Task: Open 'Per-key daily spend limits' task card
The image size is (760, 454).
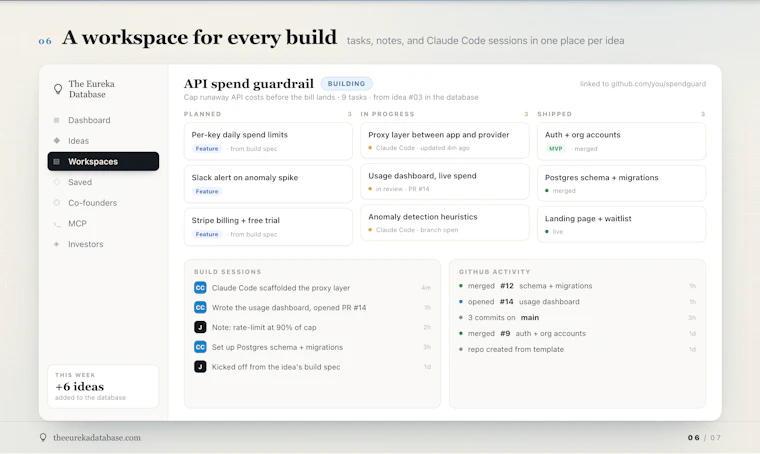Action: pyautogui.click(x=268, y=141)
